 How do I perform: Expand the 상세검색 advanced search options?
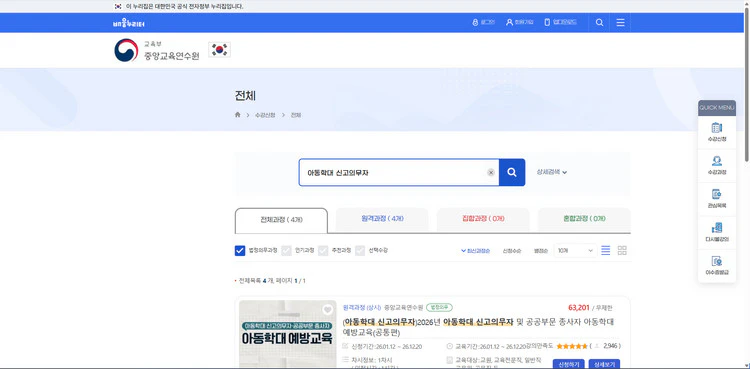pyautogui.click(x=551, y=172)
